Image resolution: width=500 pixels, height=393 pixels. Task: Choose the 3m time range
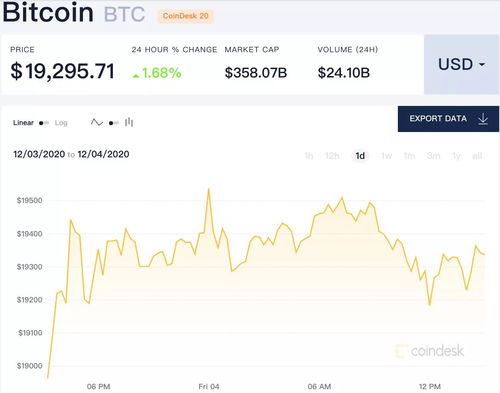pyautogui.click(x=433, y=156)
